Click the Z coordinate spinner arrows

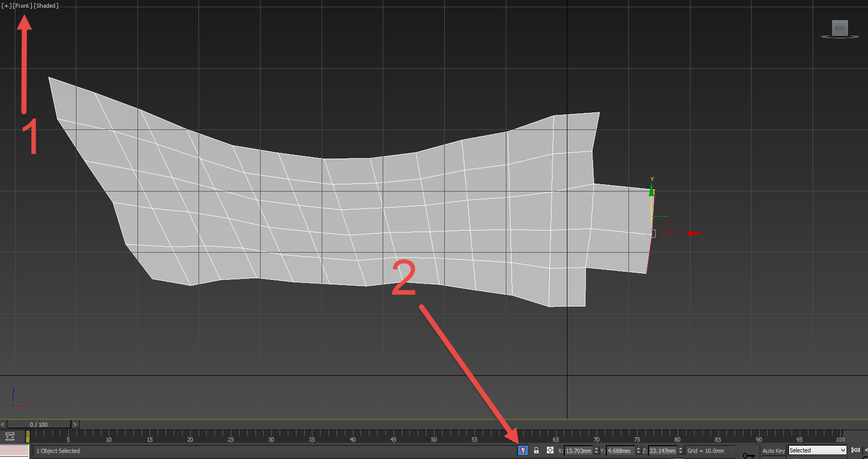point(680,451)
